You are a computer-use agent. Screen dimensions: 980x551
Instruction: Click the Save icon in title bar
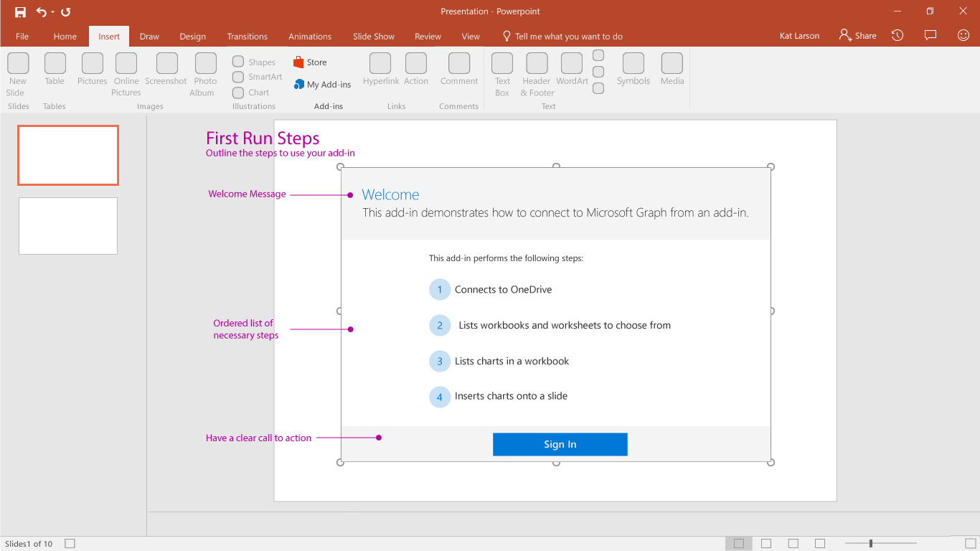pos(20,11)
